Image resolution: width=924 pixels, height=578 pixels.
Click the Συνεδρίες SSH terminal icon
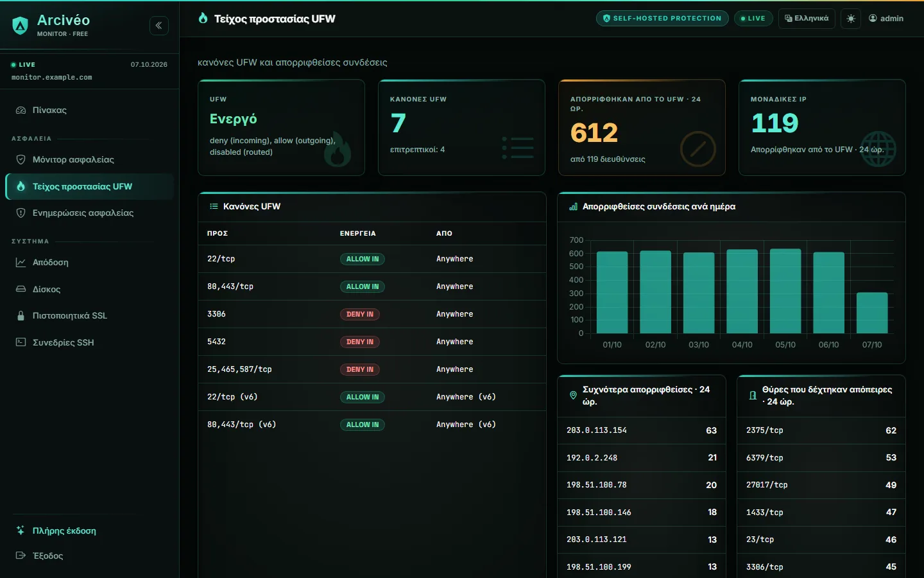click(x=21, y=343)
